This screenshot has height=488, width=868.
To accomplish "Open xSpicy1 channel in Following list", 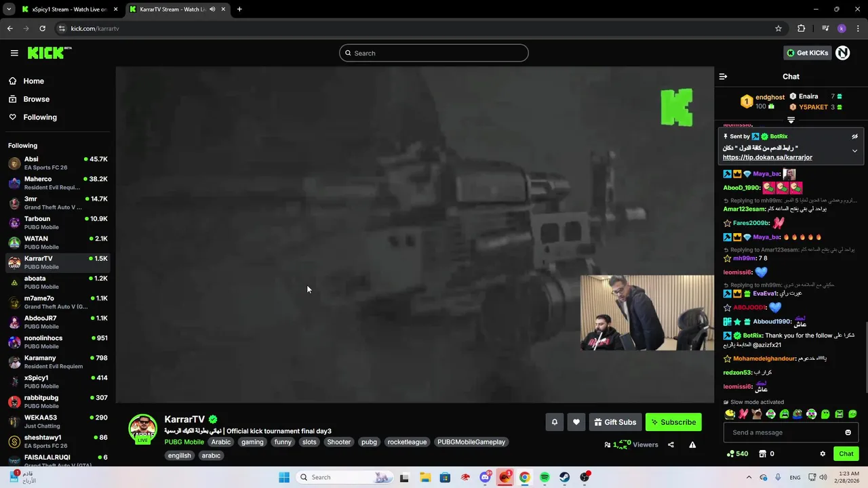I will [58, 382].
